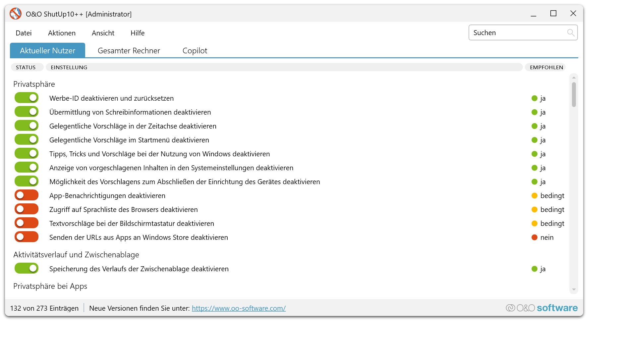Enable the App-Benachrichtigungen deaktivieren switch
Screen dimensions: 618x364
pos(26,195)
